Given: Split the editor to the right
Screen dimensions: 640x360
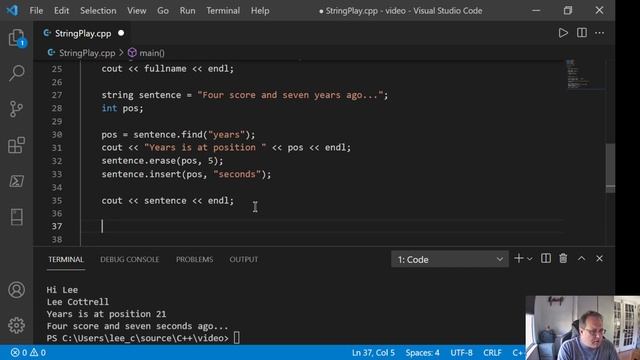Looking at the screenshot, I should point(582,33).
